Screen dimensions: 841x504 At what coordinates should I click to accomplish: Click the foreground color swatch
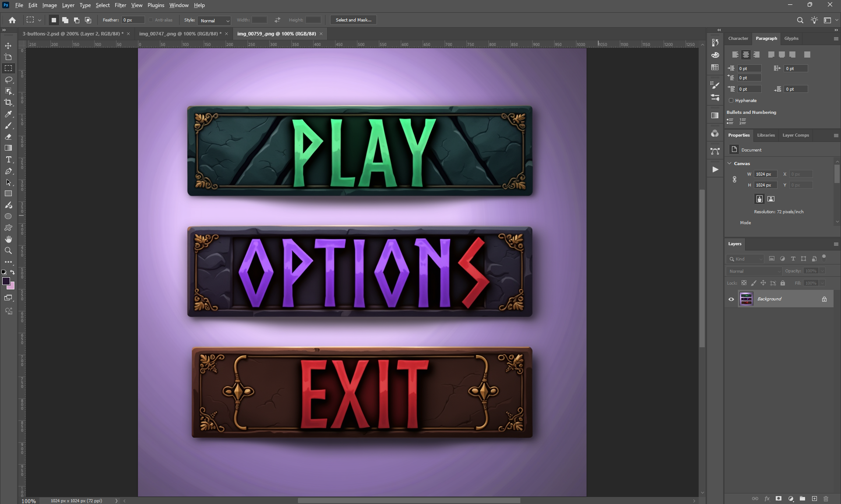[x=6, y=281]
